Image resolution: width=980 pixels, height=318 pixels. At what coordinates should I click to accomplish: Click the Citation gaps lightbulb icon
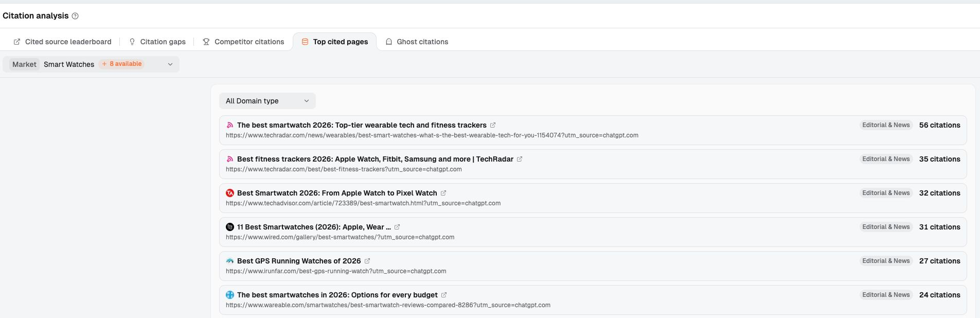point(132,42)
